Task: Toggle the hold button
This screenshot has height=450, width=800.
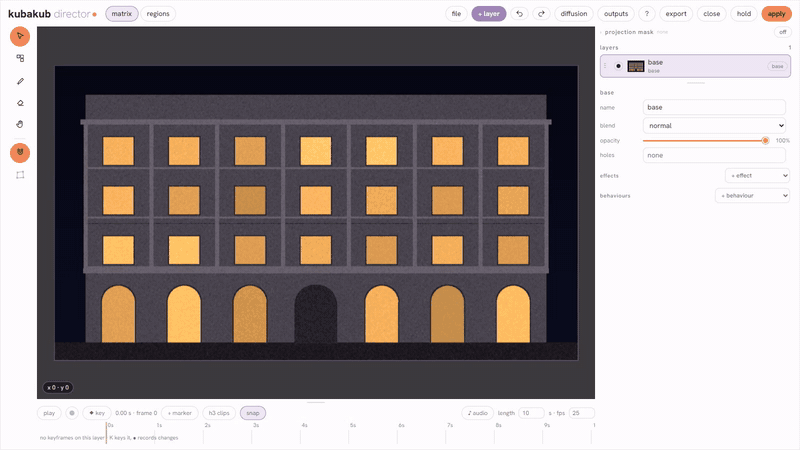Action: (x=743, y=14)
